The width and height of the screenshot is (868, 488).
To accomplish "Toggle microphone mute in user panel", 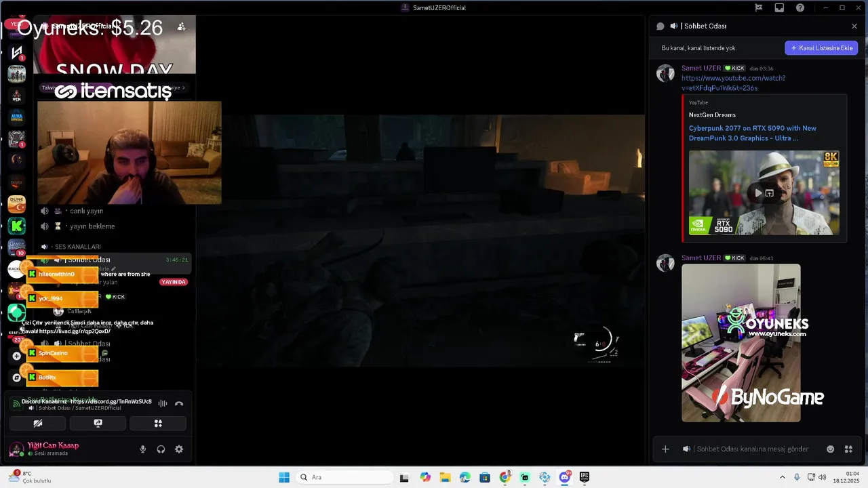I will click(142, 449).
